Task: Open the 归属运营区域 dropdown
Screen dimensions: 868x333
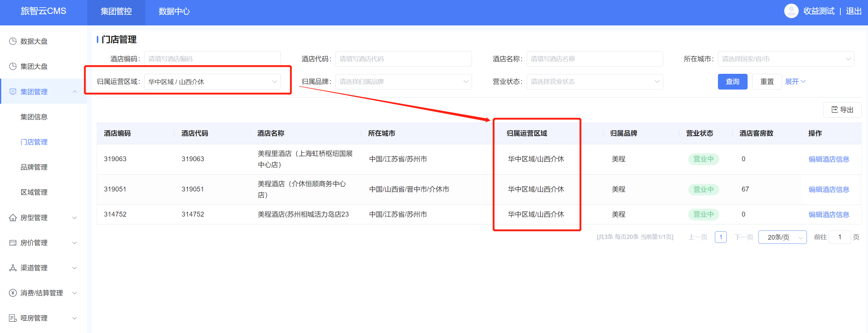Action: (212, 81)
